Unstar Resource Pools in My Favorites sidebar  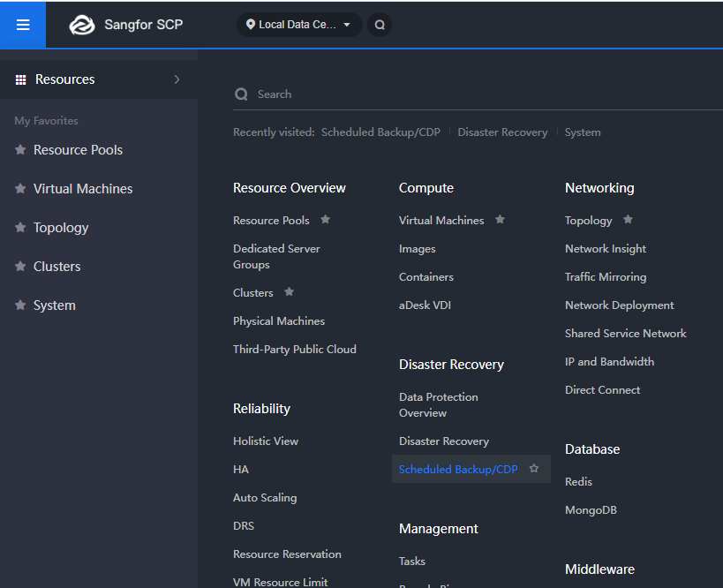point(19,149)
